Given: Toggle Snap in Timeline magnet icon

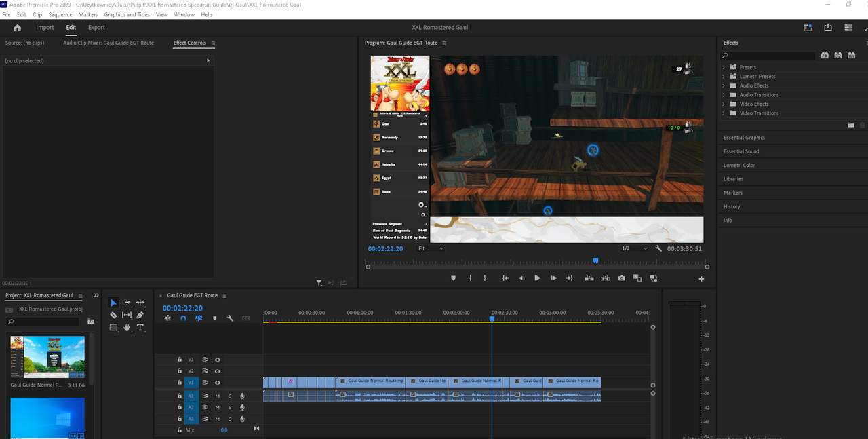Looking at the screenshot, I should [x=183, y=318].
